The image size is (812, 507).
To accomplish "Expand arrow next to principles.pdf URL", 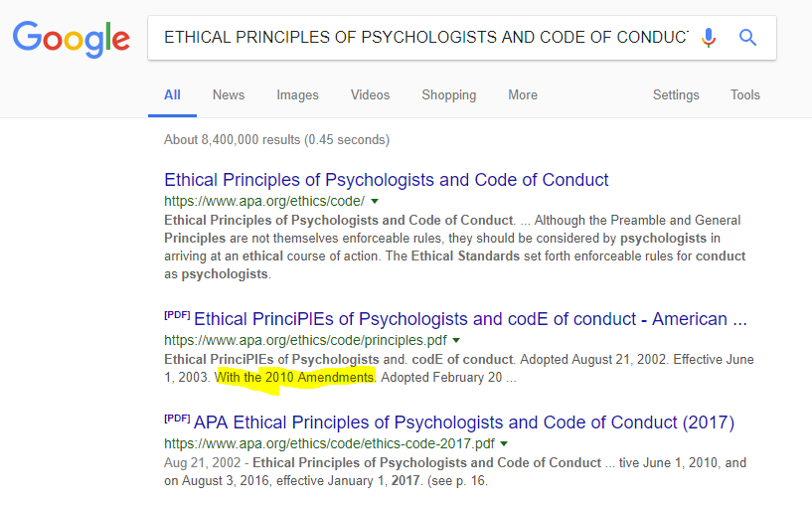I will [x=456, y=340].
